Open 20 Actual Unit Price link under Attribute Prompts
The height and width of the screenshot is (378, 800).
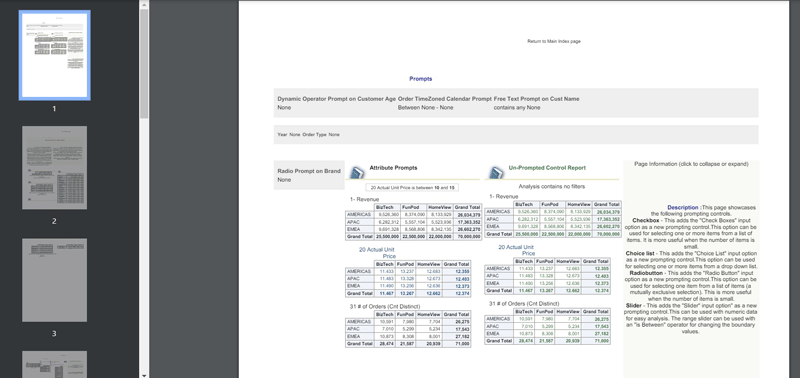pos(377,253)
